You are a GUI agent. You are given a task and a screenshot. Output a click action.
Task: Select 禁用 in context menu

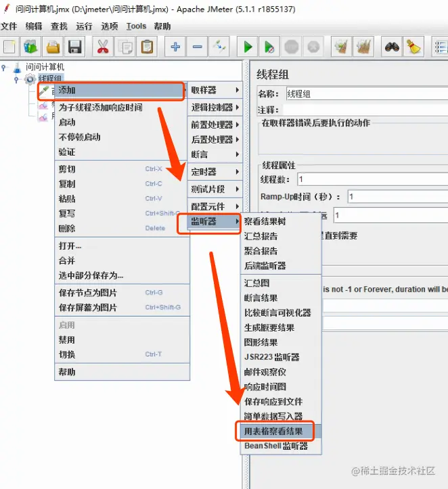(122, 340)
